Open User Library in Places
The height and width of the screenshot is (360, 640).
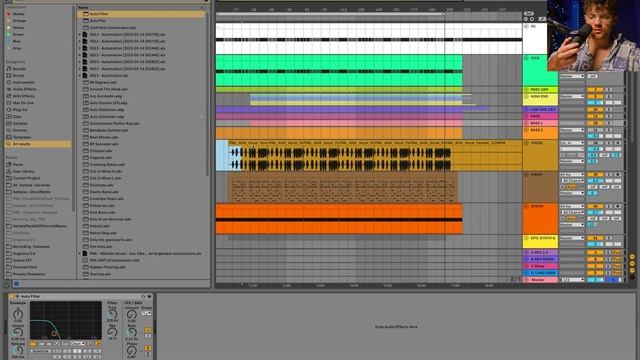(x=23, y=171)
